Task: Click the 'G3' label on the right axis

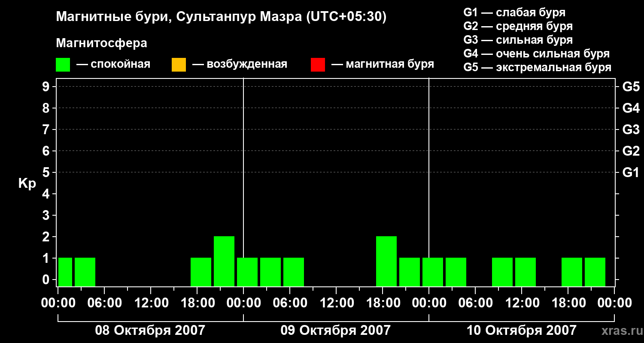Action: pos(631,129)
